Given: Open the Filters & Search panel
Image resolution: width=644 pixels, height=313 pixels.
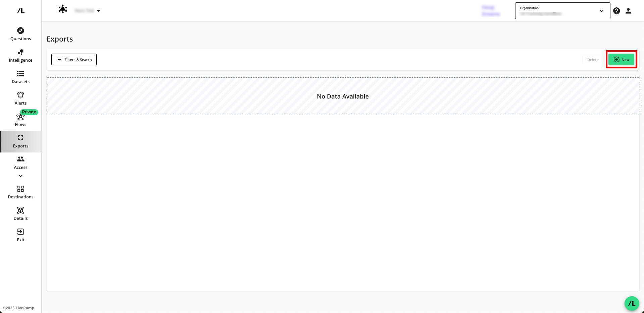Looking at the screenshot, I should point(74,60).
